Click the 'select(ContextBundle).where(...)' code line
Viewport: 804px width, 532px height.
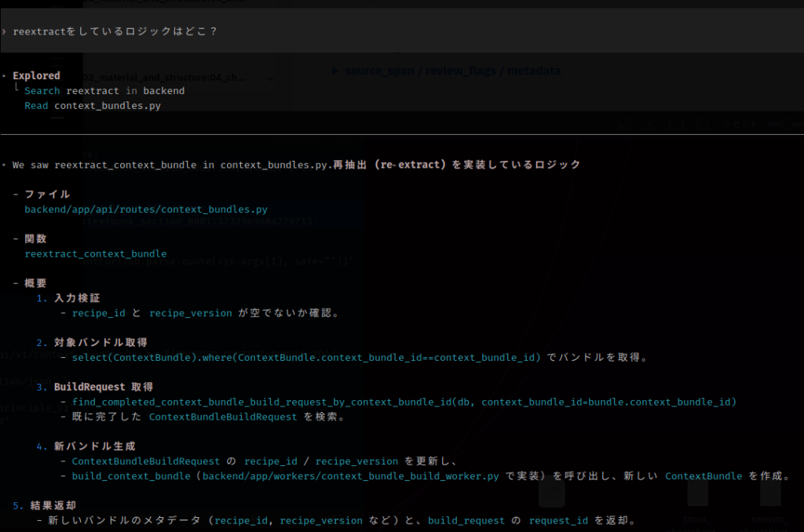point(306,357)
